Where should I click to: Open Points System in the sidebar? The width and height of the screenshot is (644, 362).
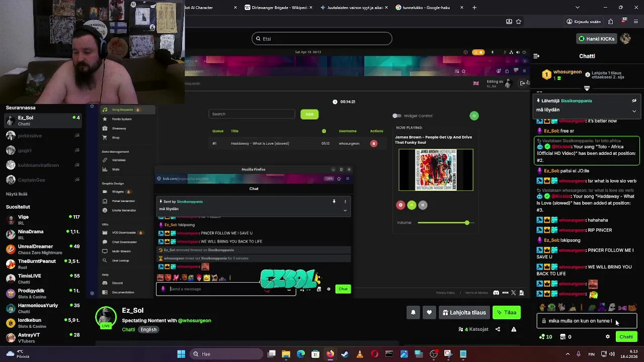[121, 119]
